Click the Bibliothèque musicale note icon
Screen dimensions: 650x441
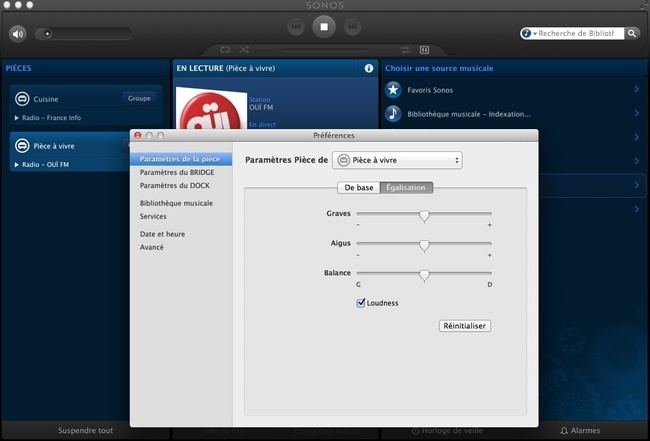pyautogui.click(x=393, y=114)
